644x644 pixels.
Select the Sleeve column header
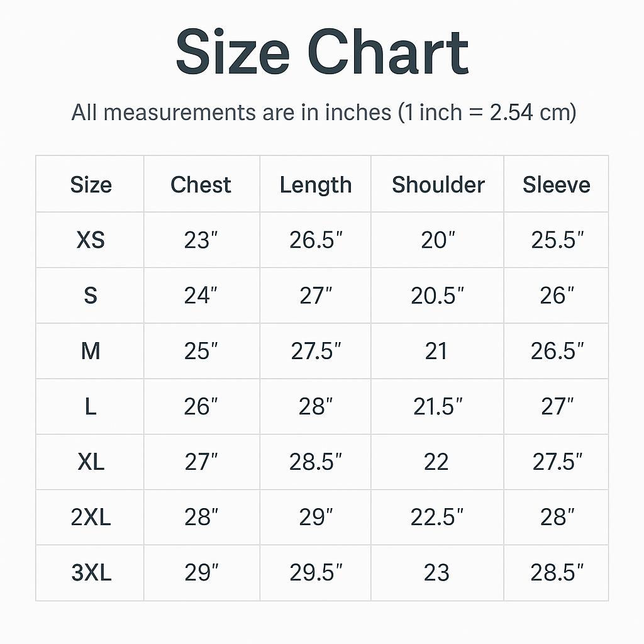[556, 185]
